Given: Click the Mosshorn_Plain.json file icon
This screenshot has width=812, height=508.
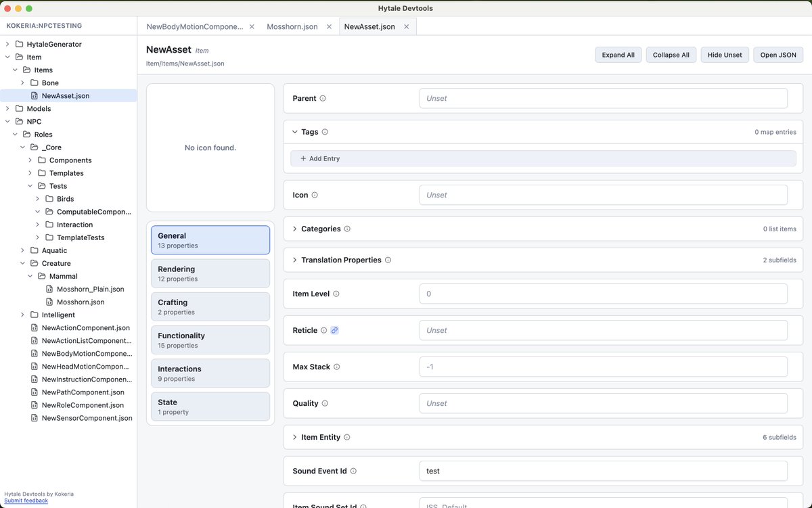Looking at the screenshot, I should point(49,289).
